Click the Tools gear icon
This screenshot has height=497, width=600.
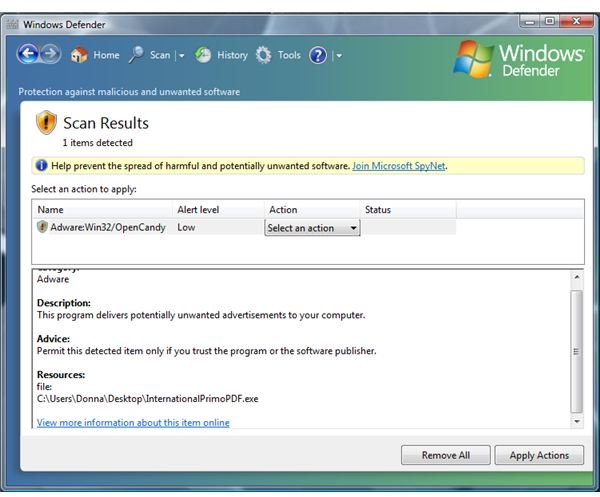click(x=263, y=55)
